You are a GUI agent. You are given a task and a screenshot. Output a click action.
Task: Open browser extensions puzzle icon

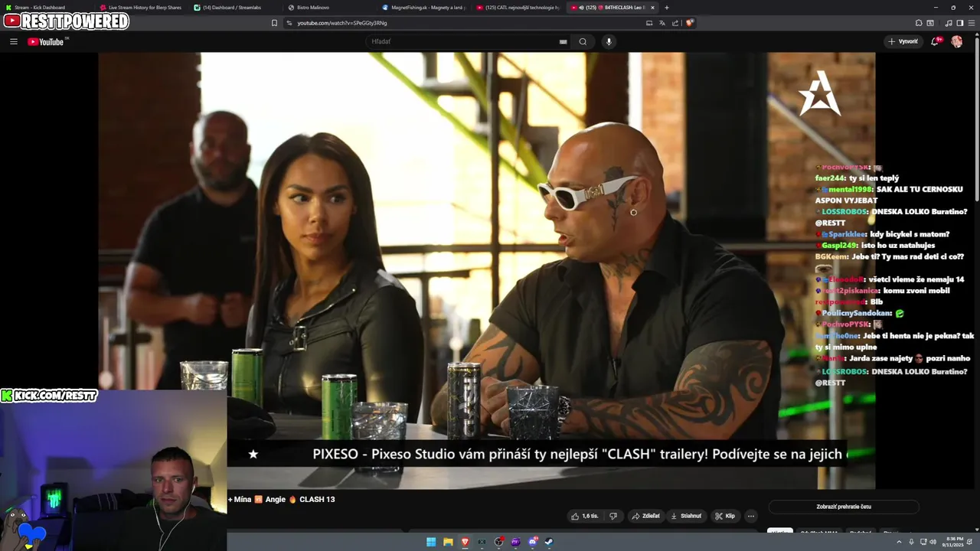tap(919, 23)
